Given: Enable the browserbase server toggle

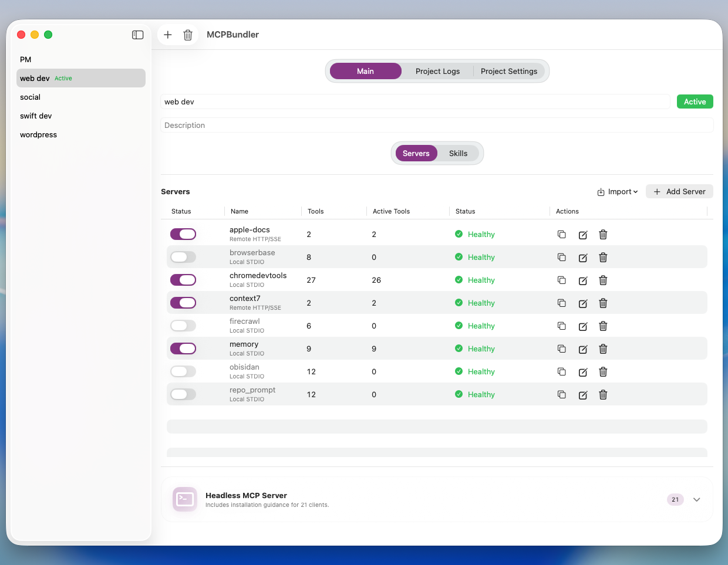Looking at the screenshot, I should tap(183, 257).
